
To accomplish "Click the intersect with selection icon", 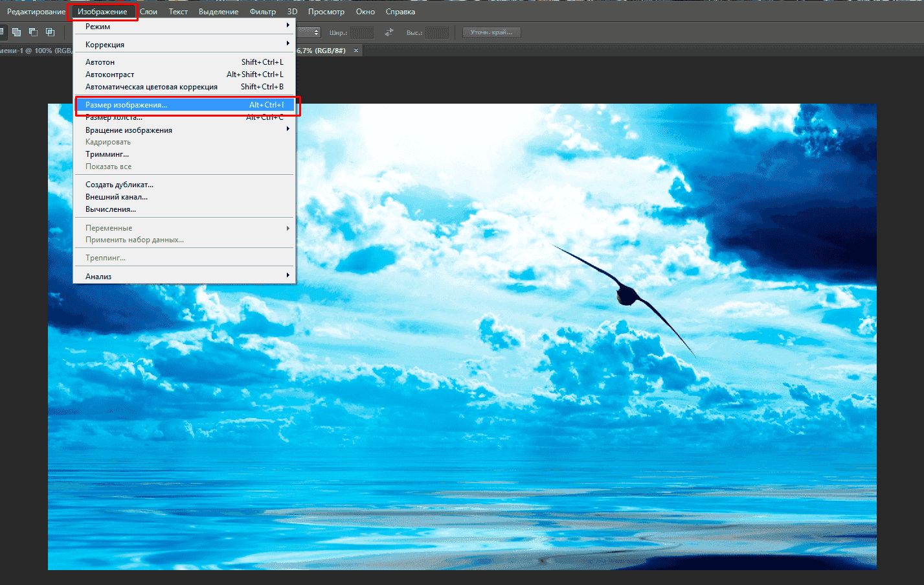I will click(50, 32).
